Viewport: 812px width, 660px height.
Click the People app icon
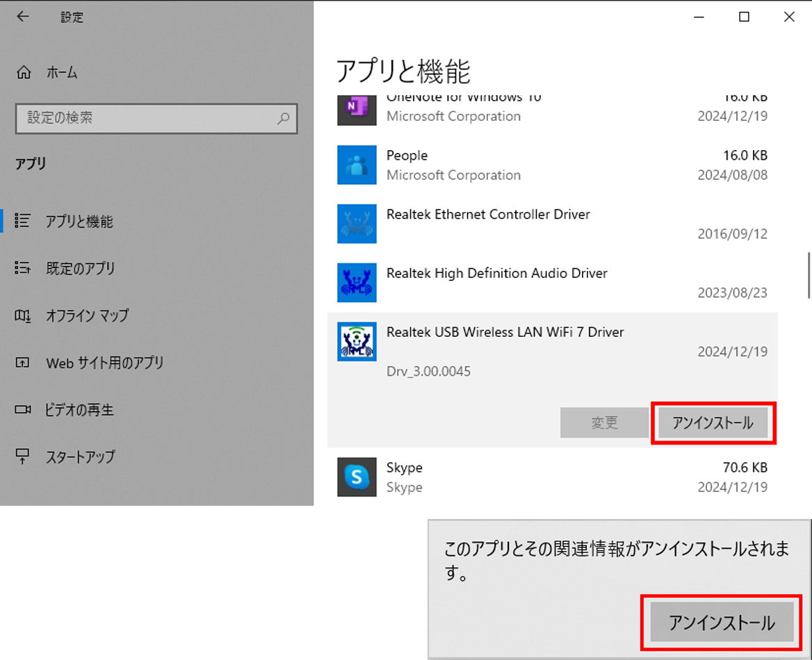[357, 165]
